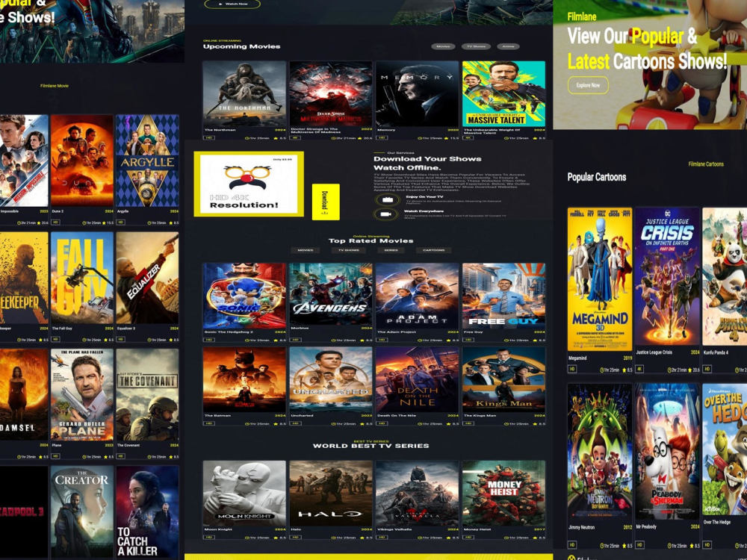Click the star rating icon under Megamind
This screenshot has width=747, height=560.
pyautogui.click(x=624, y=370)
